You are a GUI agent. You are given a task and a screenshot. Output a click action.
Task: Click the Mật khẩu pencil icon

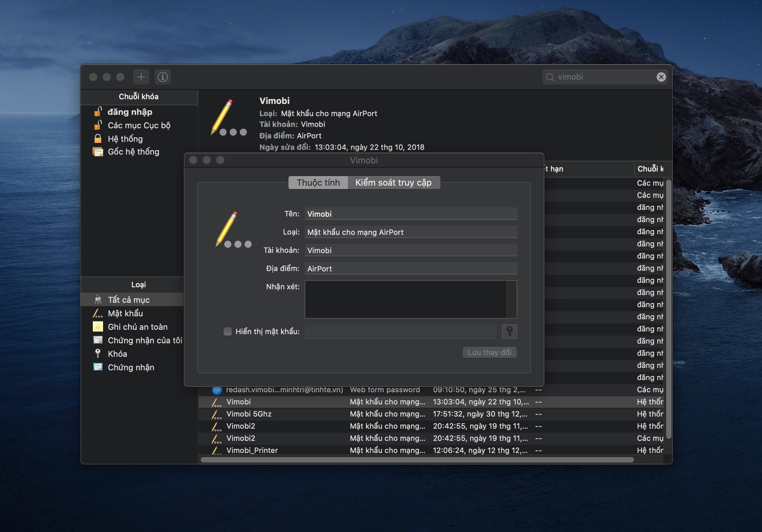[98, 313]
